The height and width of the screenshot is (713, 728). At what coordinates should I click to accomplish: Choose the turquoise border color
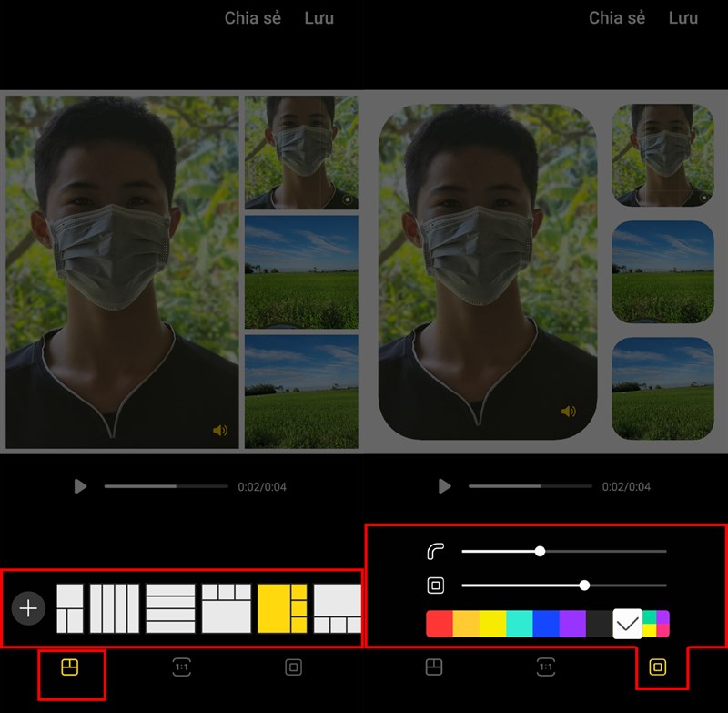(520, 624)
